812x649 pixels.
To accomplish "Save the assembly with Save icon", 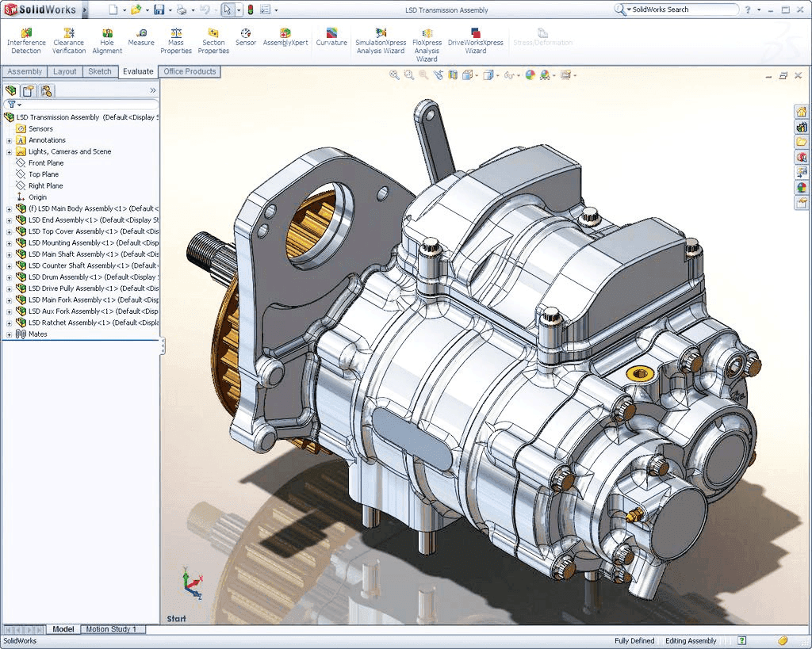I will coord(159,10).
